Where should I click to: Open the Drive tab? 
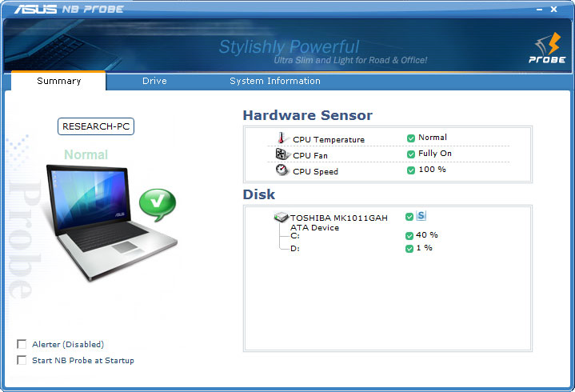pyautogui.click(x=154, y=81)
